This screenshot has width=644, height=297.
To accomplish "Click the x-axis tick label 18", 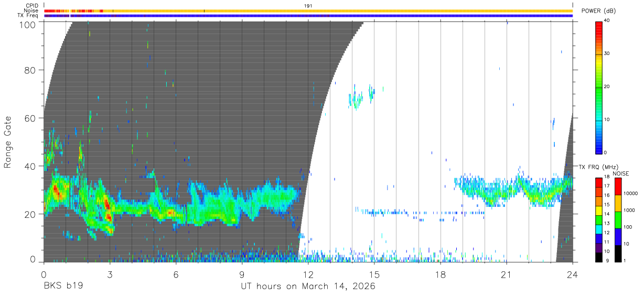I will click(440, 274).
